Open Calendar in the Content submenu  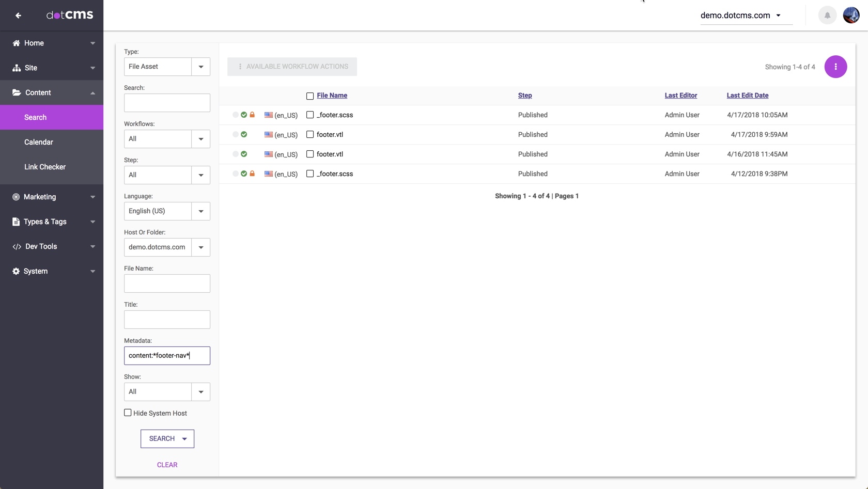tap(39, 142)
